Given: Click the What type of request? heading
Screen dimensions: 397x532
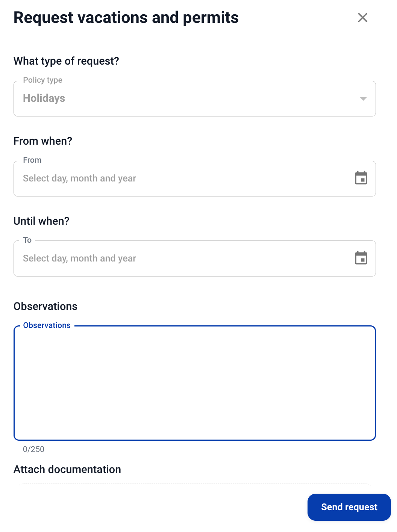Looking at the screenshot, I should pyautogui.click(x=66, y=61).
